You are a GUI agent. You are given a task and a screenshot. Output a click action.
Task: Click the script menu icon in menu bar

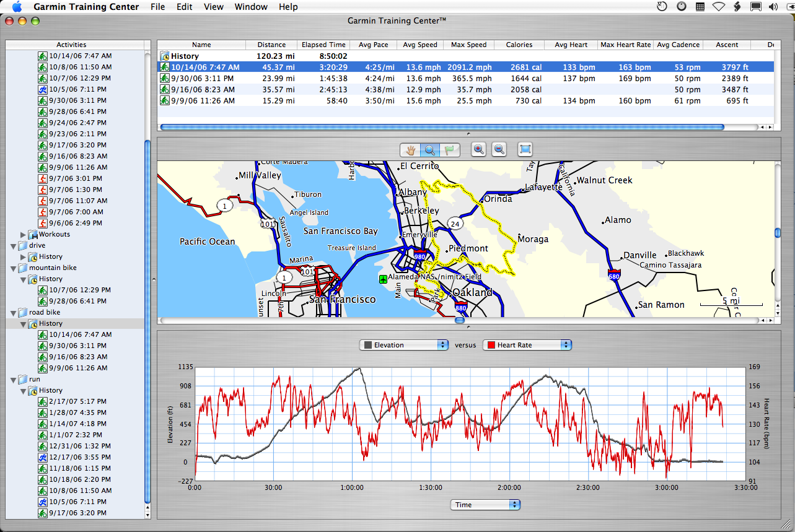(737, 7)
